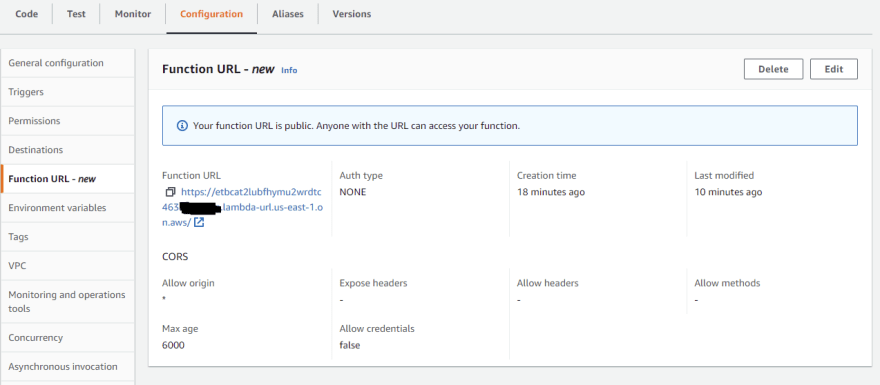Open the Permissions section
Screen dimensions: 880x385
pyautogui.click(x=67, y=121)
